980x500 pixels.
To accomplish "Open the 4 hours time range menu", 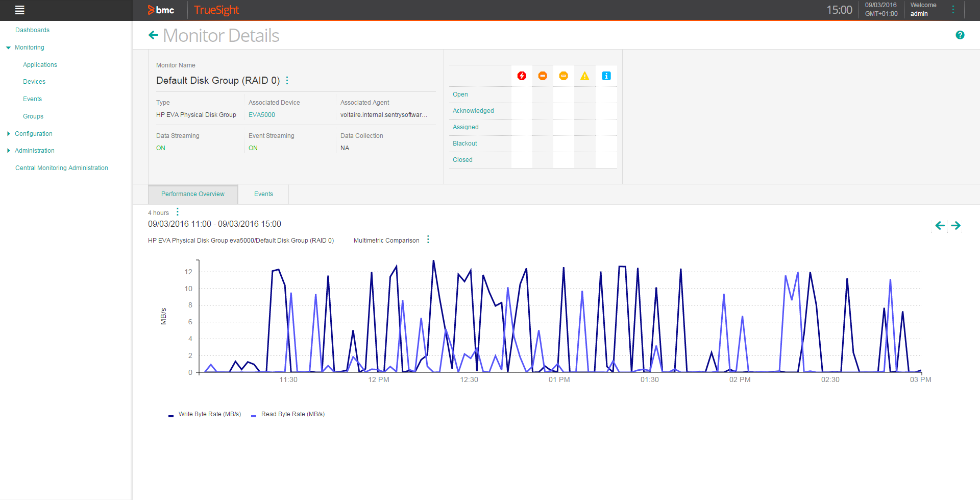I will (x=177, y=212).
